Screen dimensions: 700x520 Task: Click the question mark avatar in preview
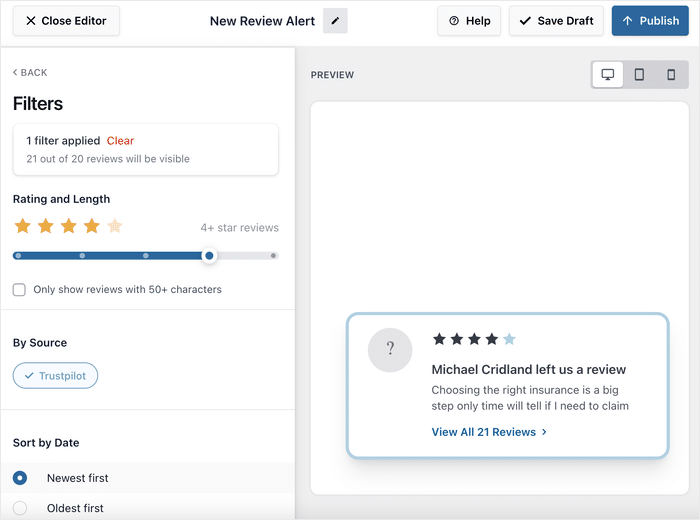pyautogui.click(x=390, y=349)
